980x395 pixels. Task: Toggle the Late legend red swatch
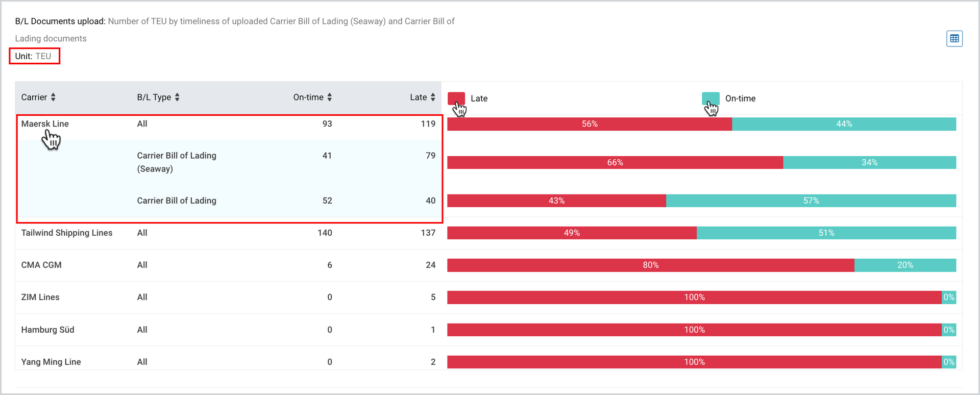456,98
